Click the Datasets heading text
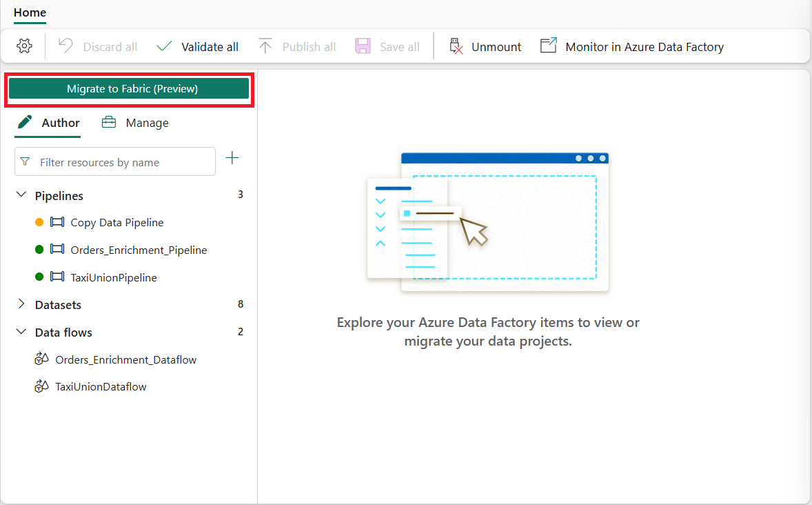Screen dimensions: 812x505 tap(58, 305)
